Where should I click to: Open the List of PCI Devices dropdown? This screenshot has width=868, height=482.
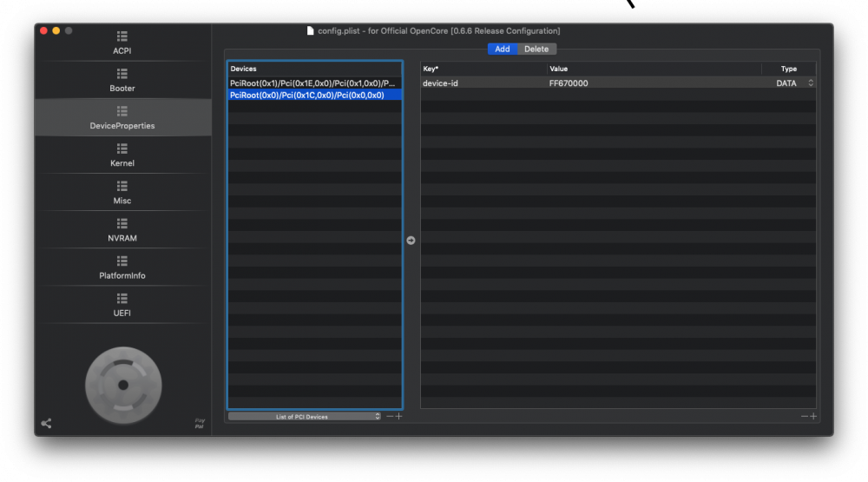tap(305, 417)
